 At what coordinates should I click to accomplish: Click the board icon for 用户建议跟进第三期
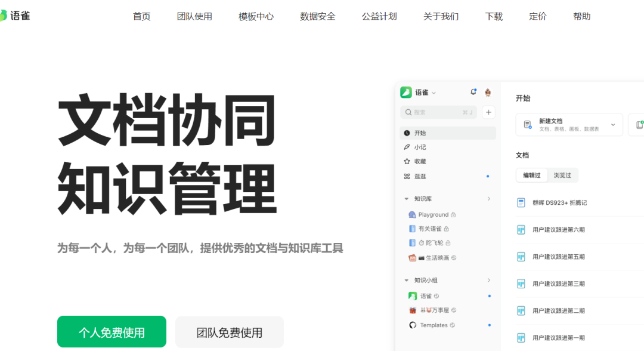(521, 284)
